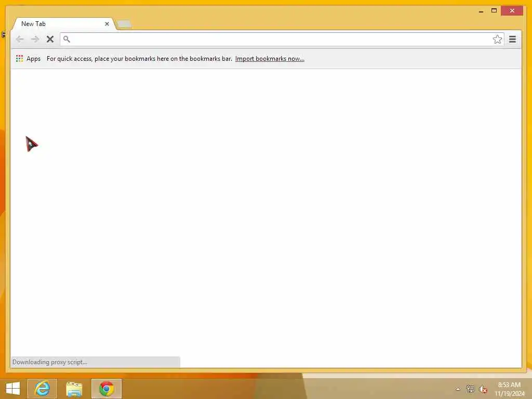Click muted volume tray icon
The width and height of the screenshot is (532, 399).
pyautogui.click(x=483, y=389)
